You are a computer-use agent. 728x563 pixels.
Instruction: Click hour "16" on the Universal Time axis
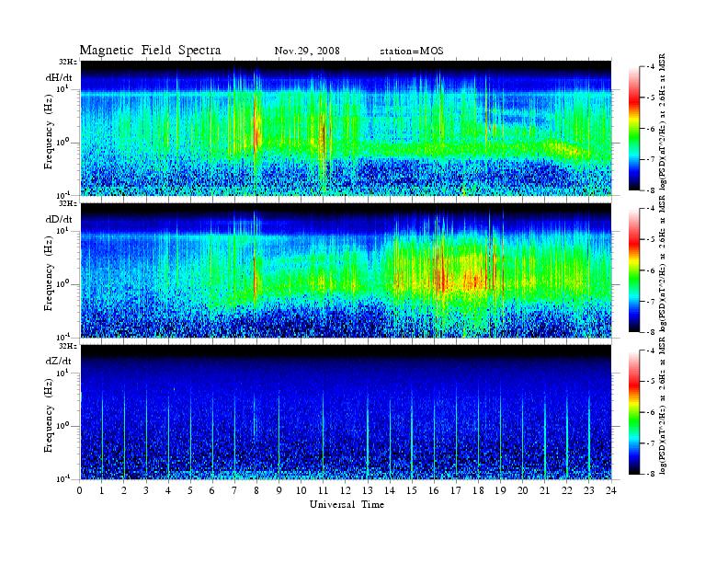point(434,490)
